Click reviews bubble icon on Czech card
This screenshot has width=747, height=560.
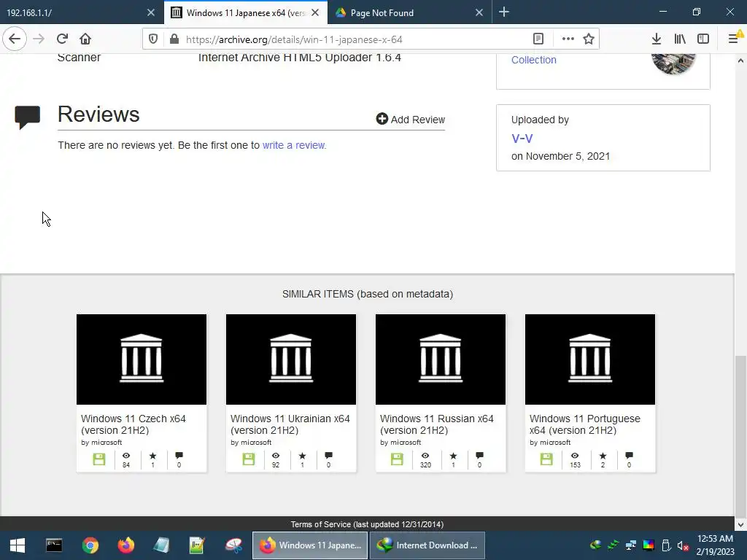pyautogui.click(x=179, y=456)
